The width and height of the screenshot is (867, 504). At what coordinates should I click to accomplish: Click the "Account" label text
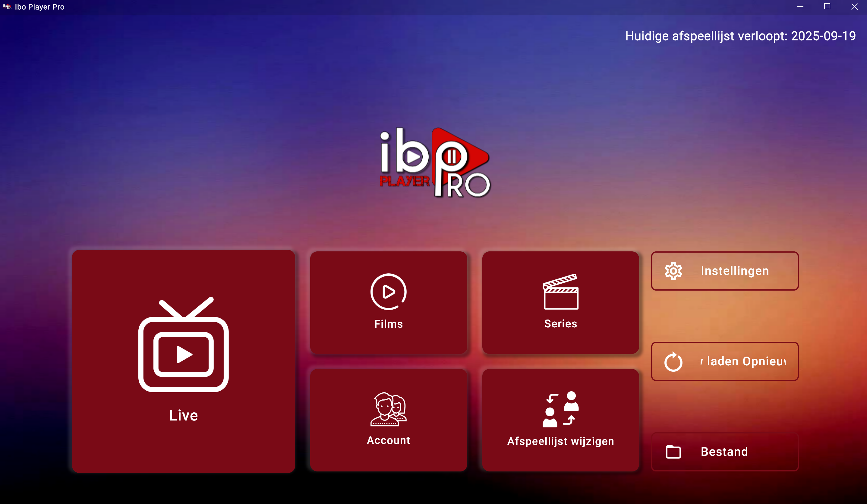(388, 440)
